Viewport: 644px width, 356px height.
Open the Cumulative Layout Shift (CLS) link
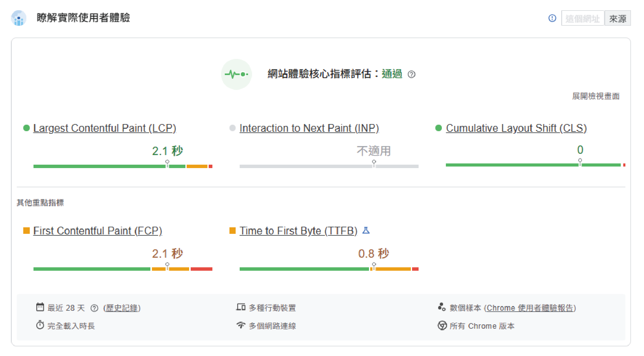[x=516, y=128]
